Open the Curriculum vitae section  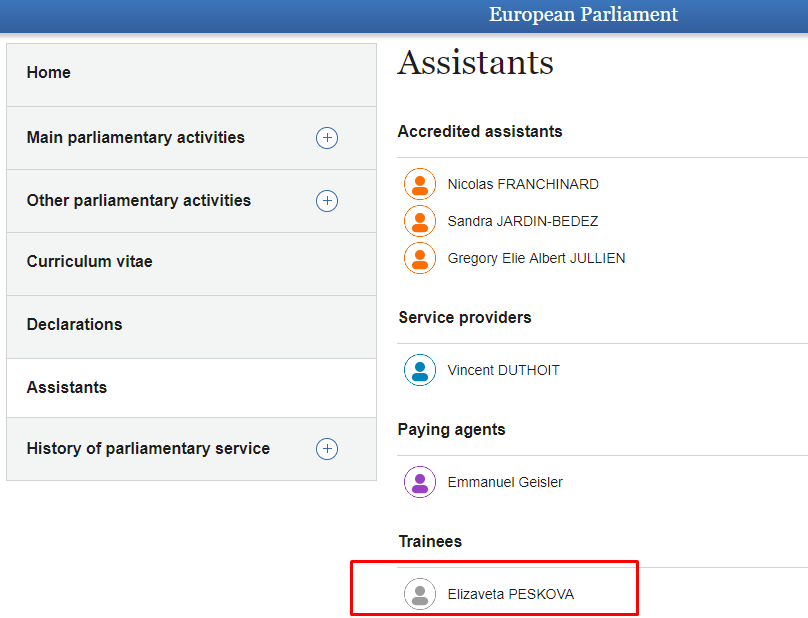coord(90,262)
